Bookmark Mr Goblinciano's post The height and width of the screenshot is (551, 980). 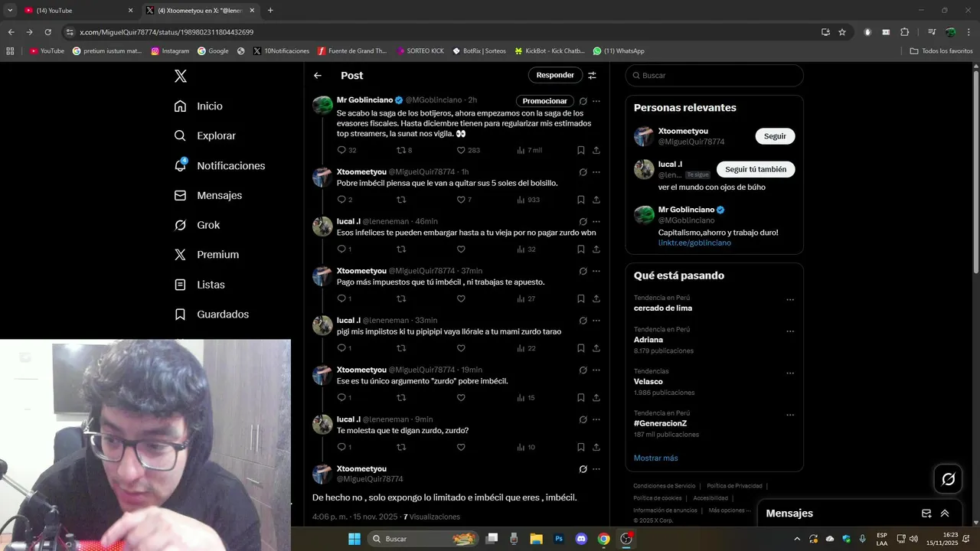click(581, 150)
